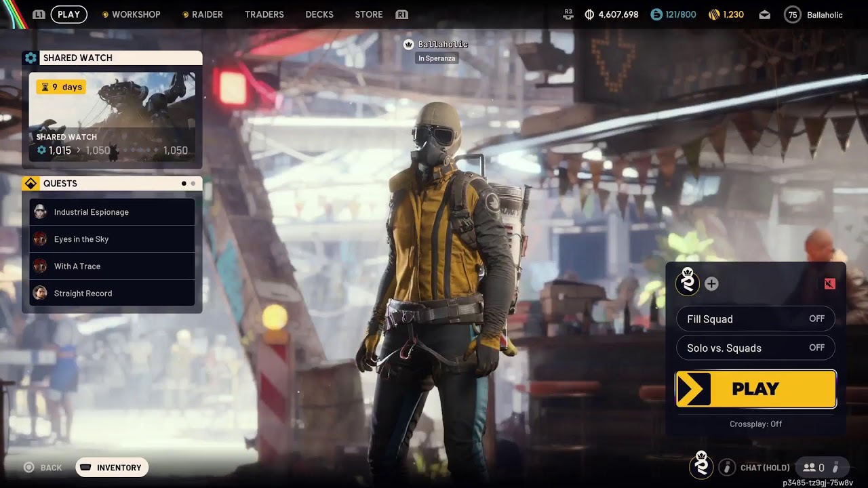Image resolution: width=868 pixels, height=488 pixels.
Task: Click the Shared Watch panel header title
Action: [78, 58]
